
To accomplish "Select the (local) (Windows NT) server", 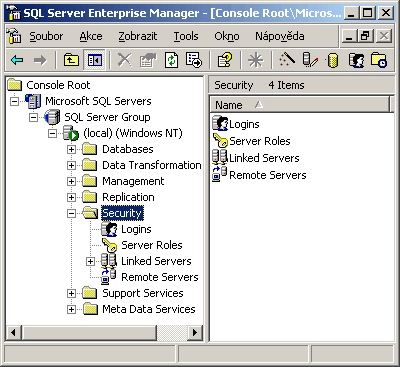I will (x=133, y=133).
